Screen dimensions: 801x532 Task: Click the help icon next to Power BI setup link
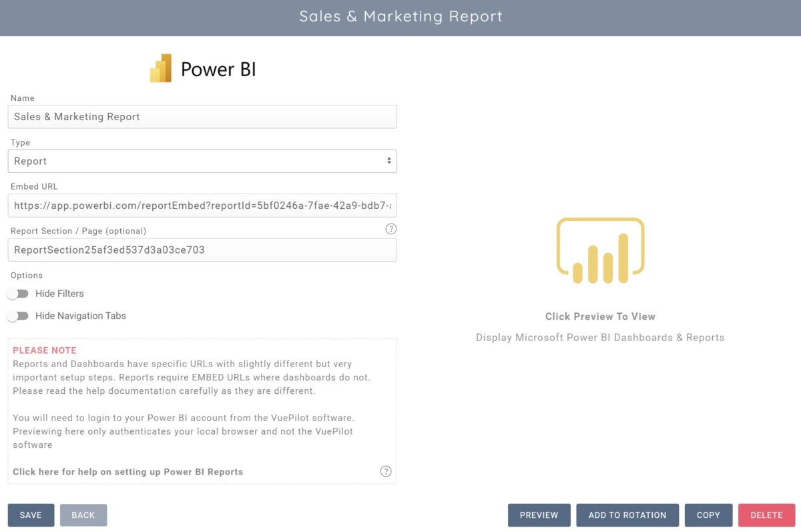pyautogui.click(x=386, y=471)
